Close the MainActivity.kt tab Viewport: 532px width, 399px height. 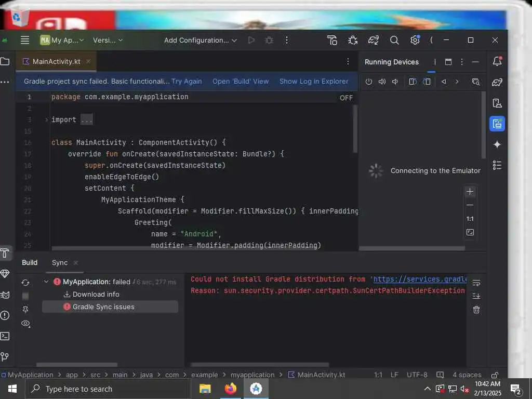[x=88, y=61]
